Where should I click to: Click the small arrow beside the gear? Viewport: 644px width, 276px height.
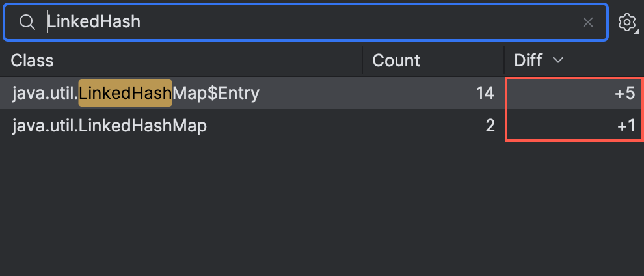(x=638, y=30)
